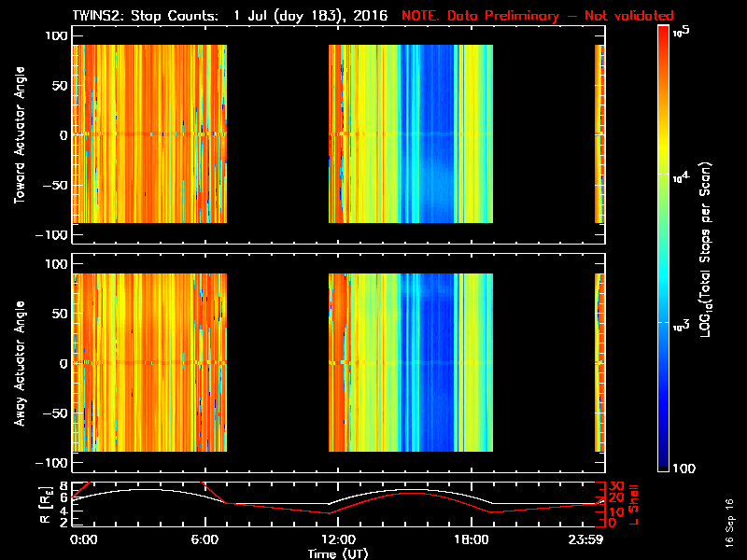Select the red "0" tick on the L Shell axis
747x560 pixels.
tap(613, 523)
